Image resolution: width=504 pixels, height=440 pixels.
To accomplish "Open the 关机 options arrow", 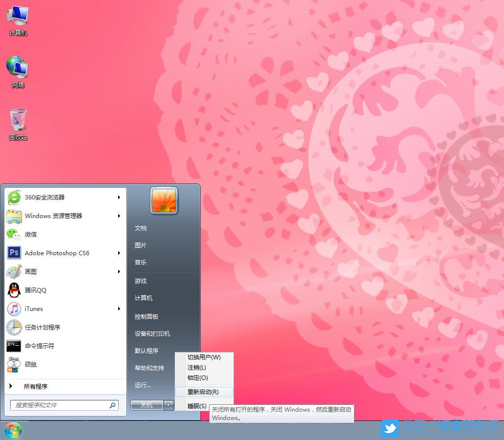I will 168,405.
